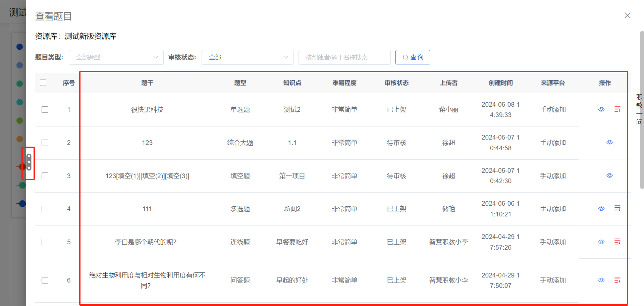Click the uploader name 智慧职教小李
This screenshot has width=644, height=306.
(448, 242)
